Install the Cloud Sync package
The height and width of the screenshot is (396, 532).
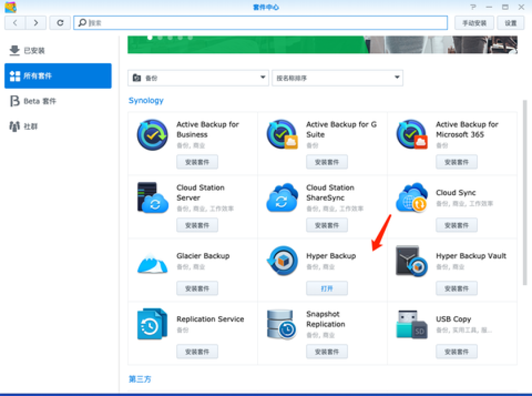(456, 225)
